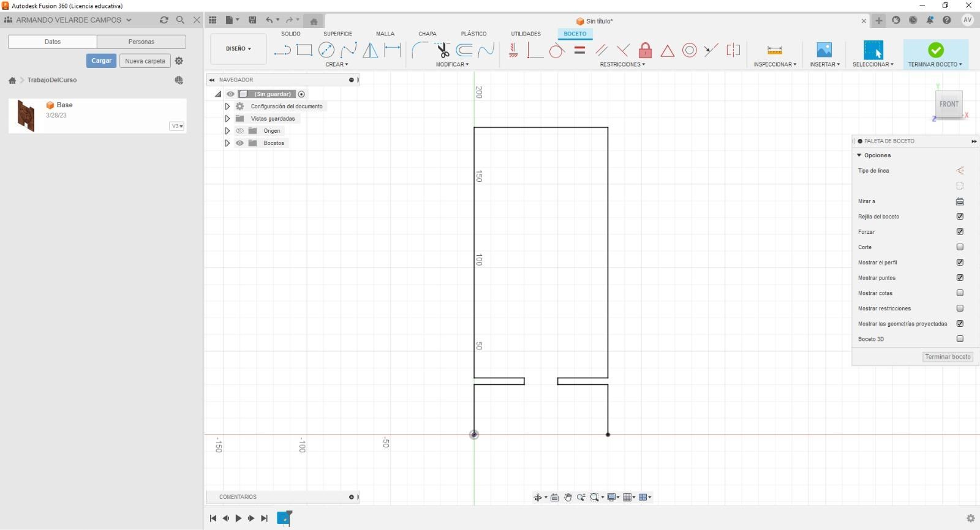The image size is (980, 530).
Task: Enable Mostrar restricciones checkbox
Action: click(960, 308)
